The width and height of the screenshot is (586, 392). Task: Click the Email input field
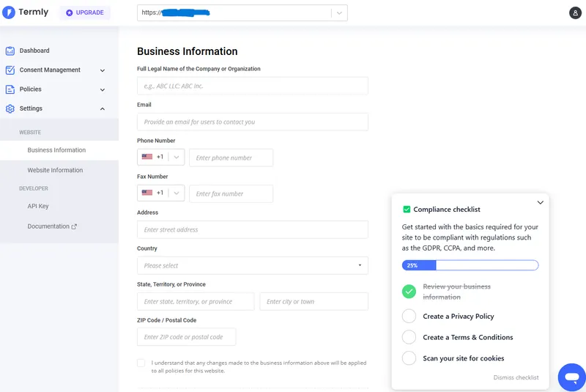[x=253, y=122]
